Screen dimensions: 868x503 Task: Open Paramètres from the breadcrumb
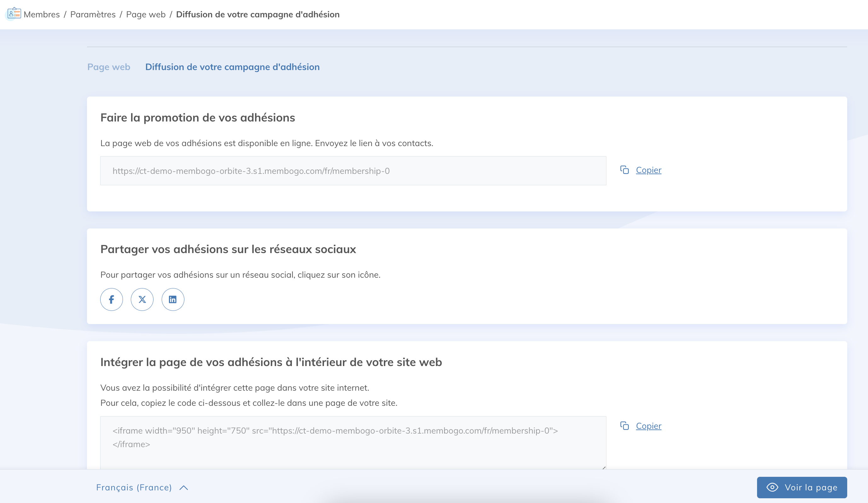click(93, 15)
